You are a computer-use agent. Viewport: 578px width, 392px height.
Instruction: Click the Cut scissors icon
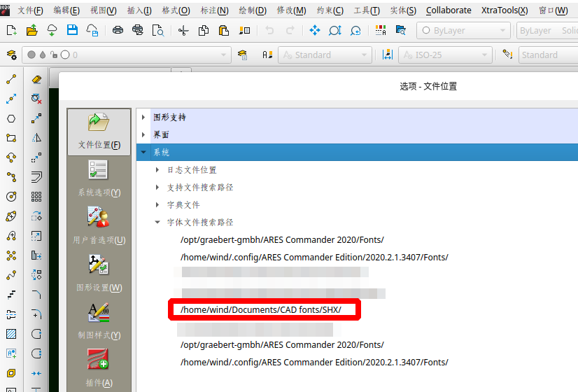(183, 31)
